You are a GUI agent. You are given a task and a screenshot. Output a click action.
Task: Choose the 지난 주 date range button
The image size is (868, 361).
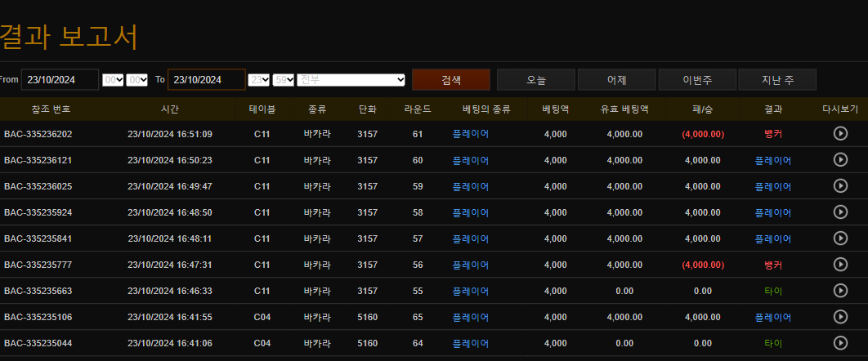coord(777,80)
